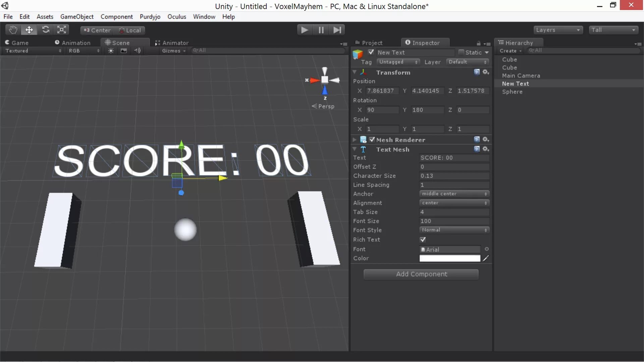Image resolution: width=644 pixels, height=362 pixels.
Task: Toggle the Static checkbox
Action: (461, 52)
